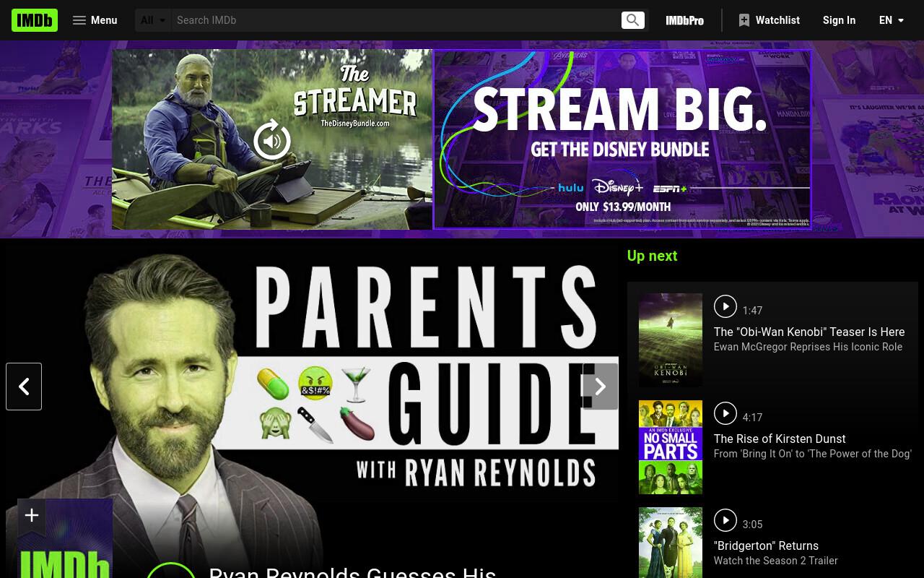Play The Rise of Kirsten Dunst video
This screenshot has width=924, height=578.
[725, 413]
